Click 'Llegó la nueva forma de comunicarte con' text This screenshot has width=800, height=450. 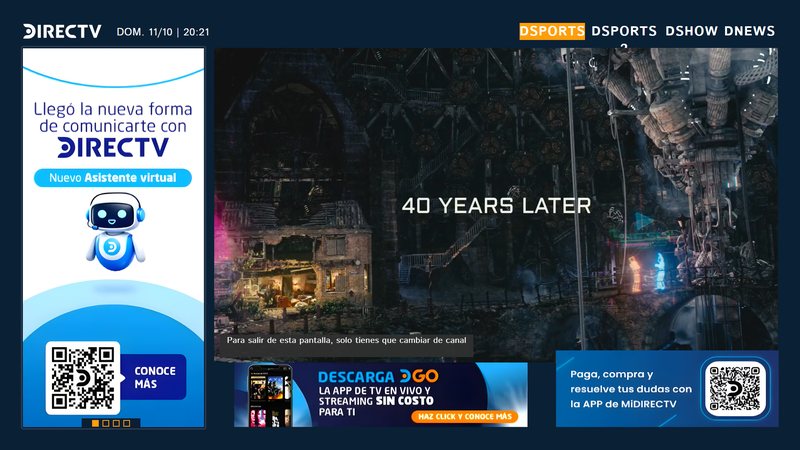pos(113,117)
